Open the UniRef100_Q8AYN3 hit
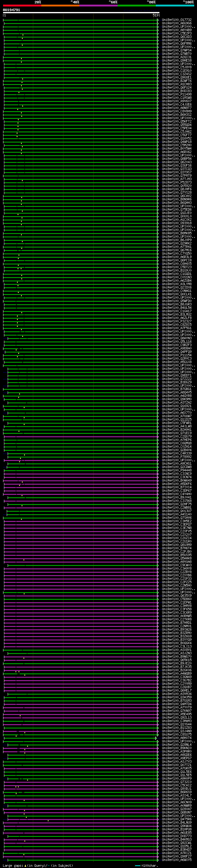Viewport: 197px width, 868px height. click(176, 338)
